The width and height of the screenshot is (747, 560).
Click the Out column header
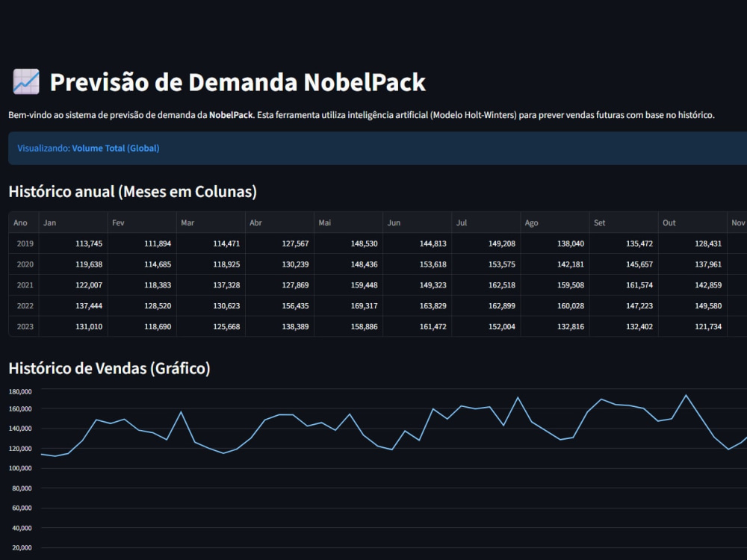[692, 223]
